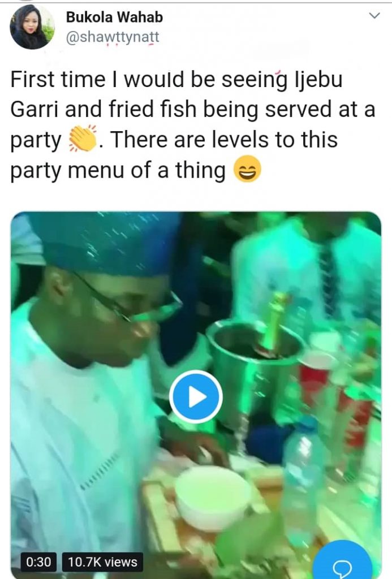Click the grinning face emoji
392x579 pixels.
tap(247, 170)
